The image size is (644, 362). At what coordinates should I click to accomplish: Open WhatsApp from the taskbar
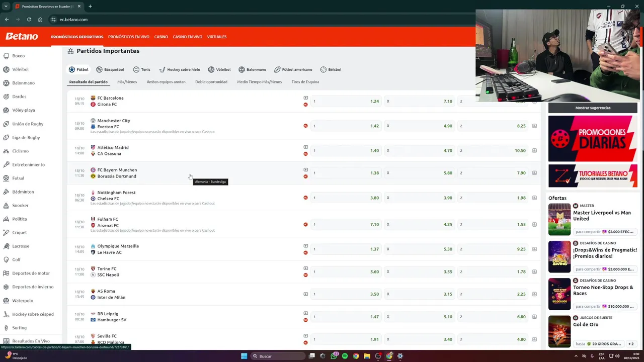click(334, 356)
